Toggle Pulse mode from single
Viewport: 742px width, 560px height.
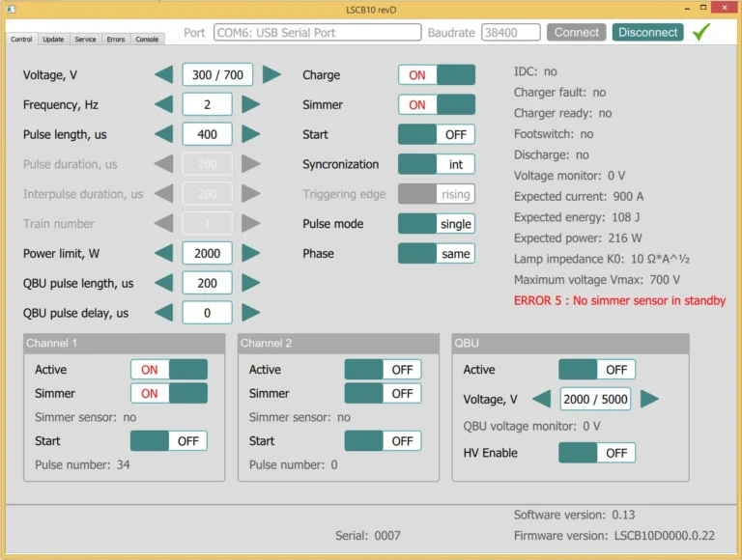pyautogui.click(x=437, y=224)
